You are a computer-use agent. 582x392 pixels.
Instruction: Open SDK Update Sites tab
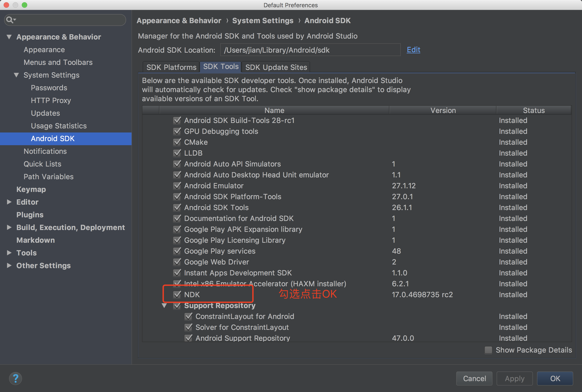[276, 67]
